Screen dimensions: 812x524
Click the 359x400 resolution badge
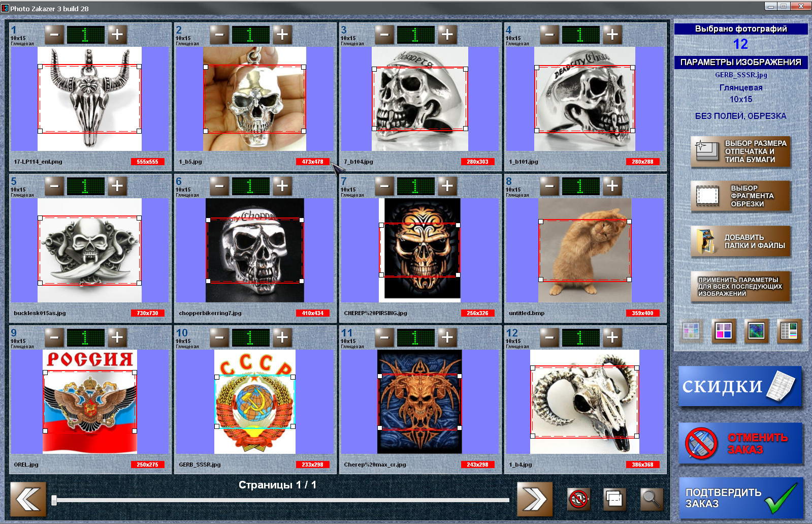[x=642, y=313]
